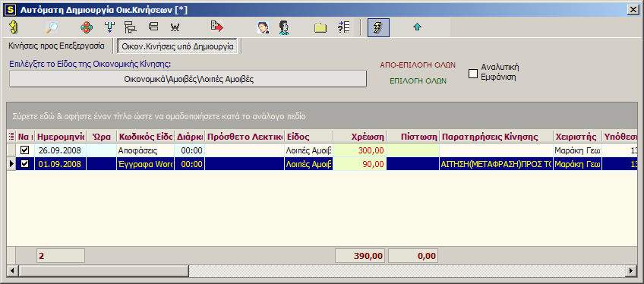Open the grid column chooser icon
Screen dimensions: 644x284
click(x=11, y=136)
